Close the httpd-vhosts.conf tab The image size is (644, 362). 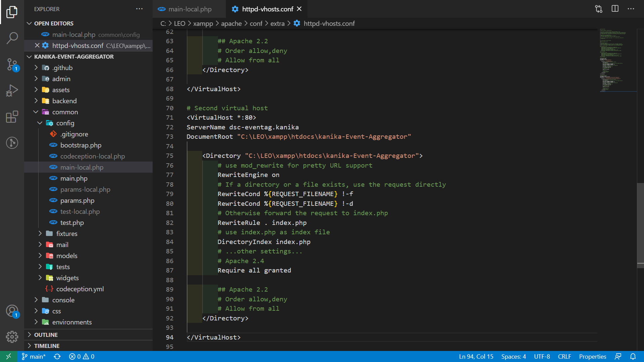299,9
